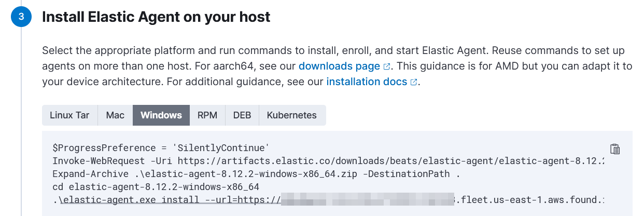The height and width of the screenshot is (216, 644).
Task: Show the Kubernetes install instructions tab
Action: (x=292, y=115)
